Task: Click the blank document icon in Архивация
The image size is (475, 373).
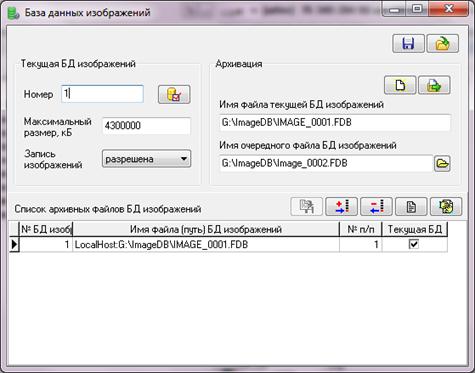Action: (x=400, y=85)
